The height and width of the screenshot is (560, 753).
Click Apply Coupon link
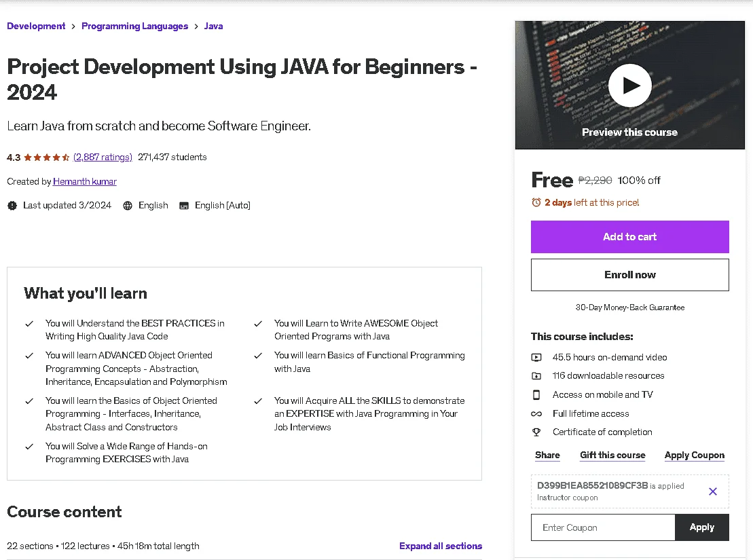pyautogui.click(x=695, y=455)
